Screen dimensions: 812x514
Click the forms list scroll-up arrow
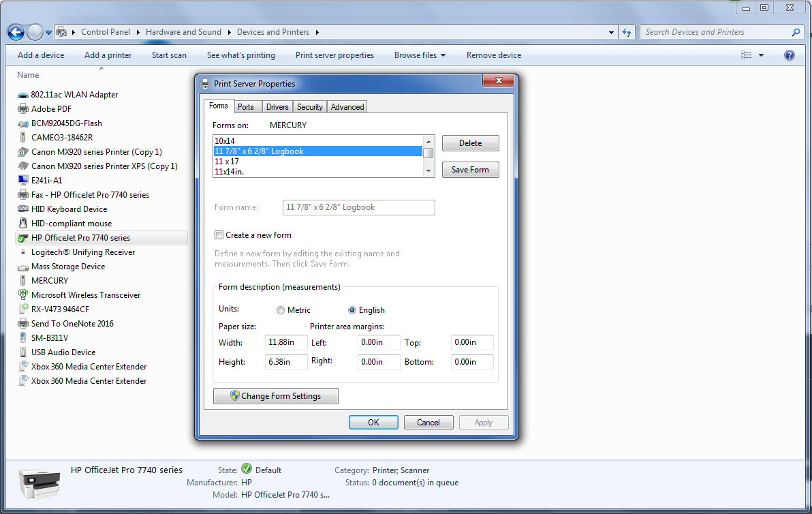[x=428, y=142]
